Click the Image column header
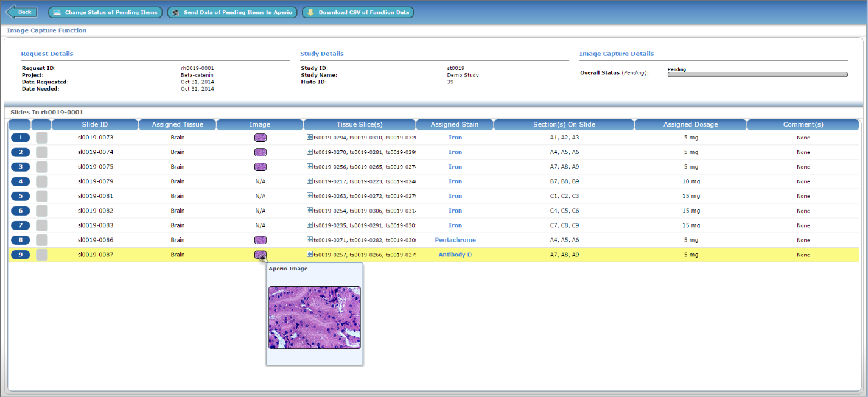 [x=260, y=125]
